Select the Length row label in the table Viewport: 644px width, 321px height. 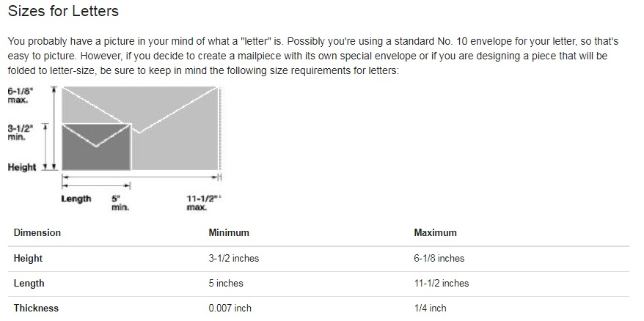[x=29, y=283]
